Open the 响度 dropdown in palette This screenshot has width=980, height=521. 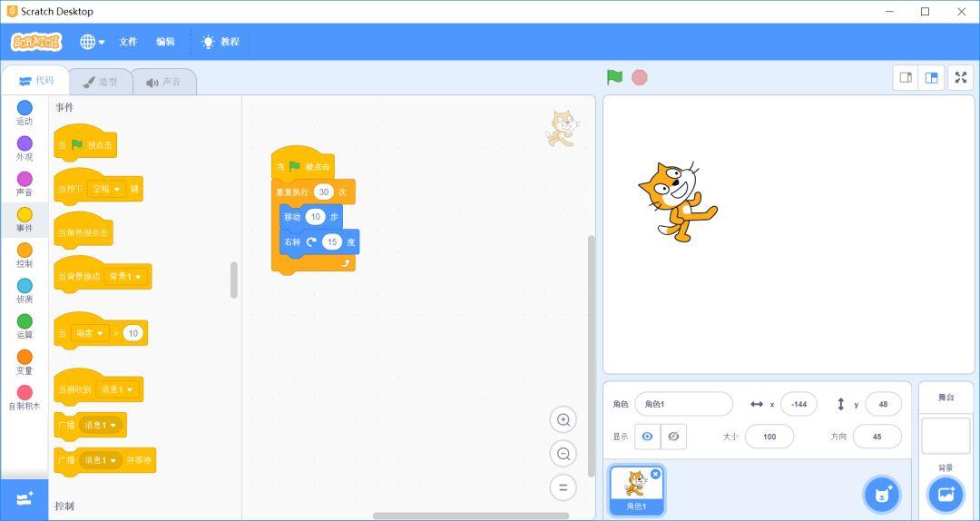click(x=90, y=333)
